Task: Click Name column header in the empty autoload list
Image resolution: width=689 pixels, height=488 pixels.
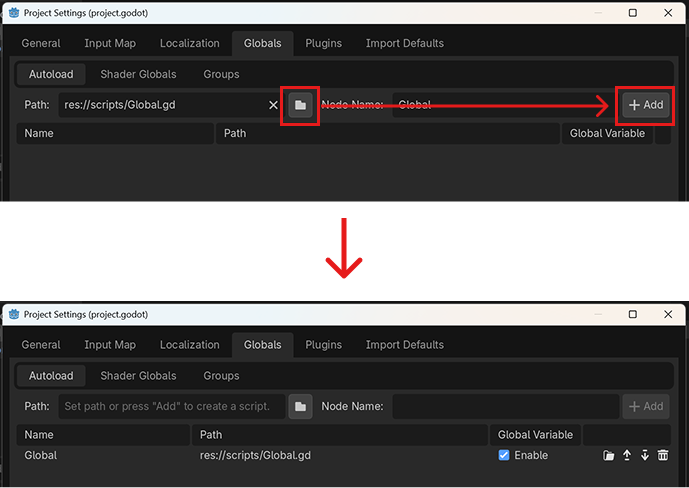Action: 115,134
